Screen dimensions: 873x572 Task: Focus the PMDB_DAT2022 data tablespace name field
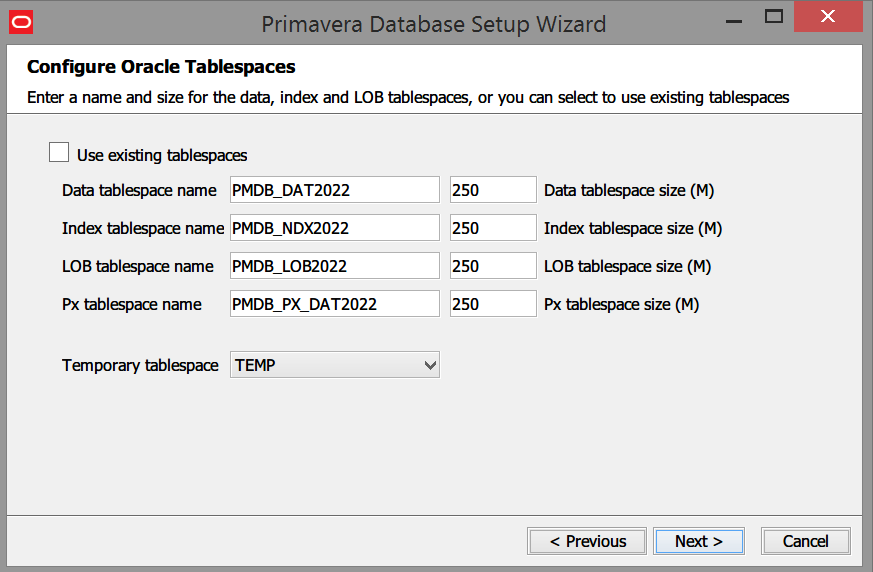pos(334,190)
